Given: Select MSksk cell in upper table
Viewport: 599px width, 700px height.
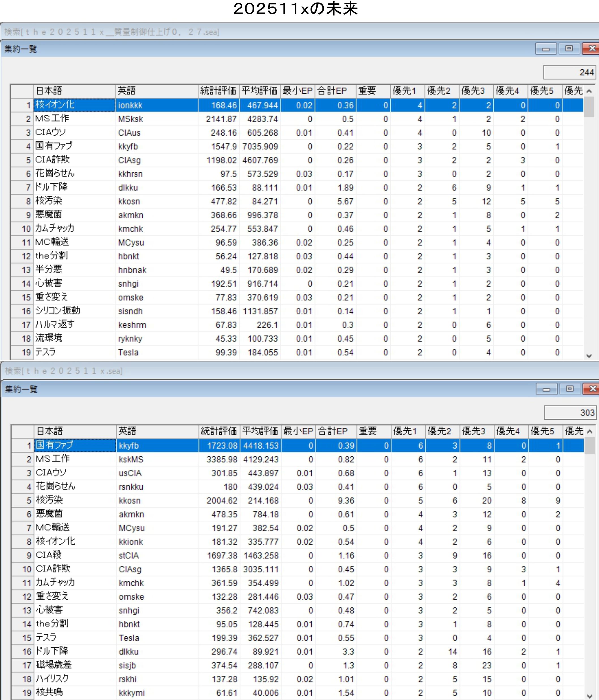Looking at the screenshot, I should [x=157, y=119].
